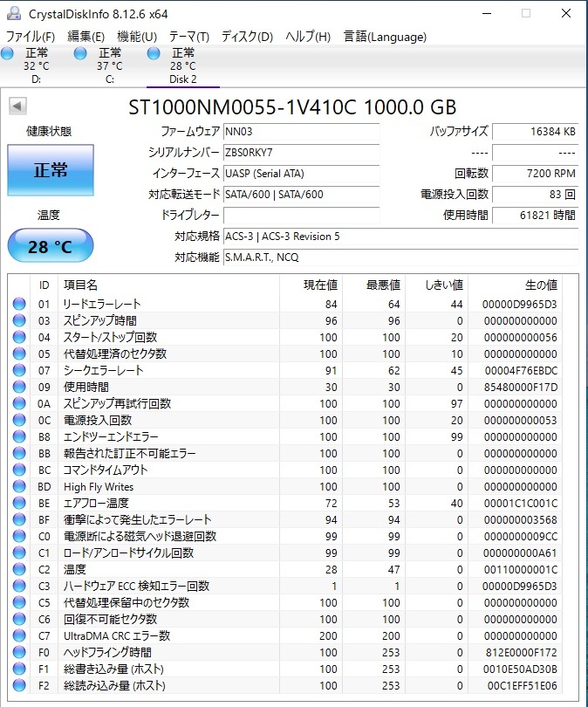Click status orb for 代替処理保留中のセクタ数 row
This screenshot has width=588, height=707.
[x=19, y=602]
